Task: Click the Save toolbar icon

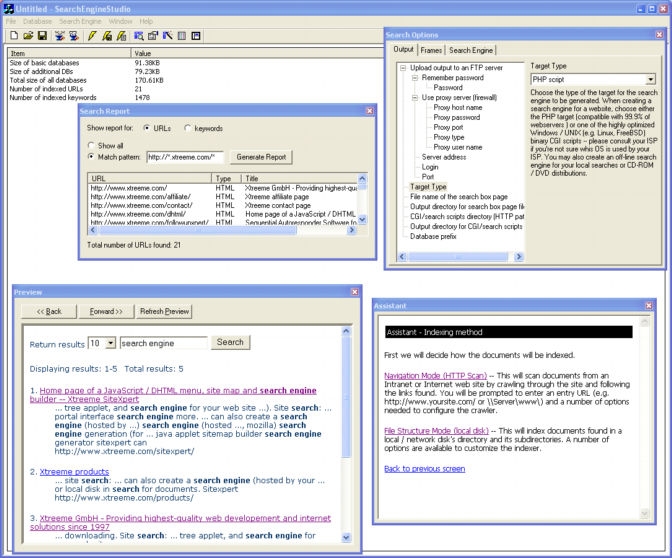Action: coord(42,36)
